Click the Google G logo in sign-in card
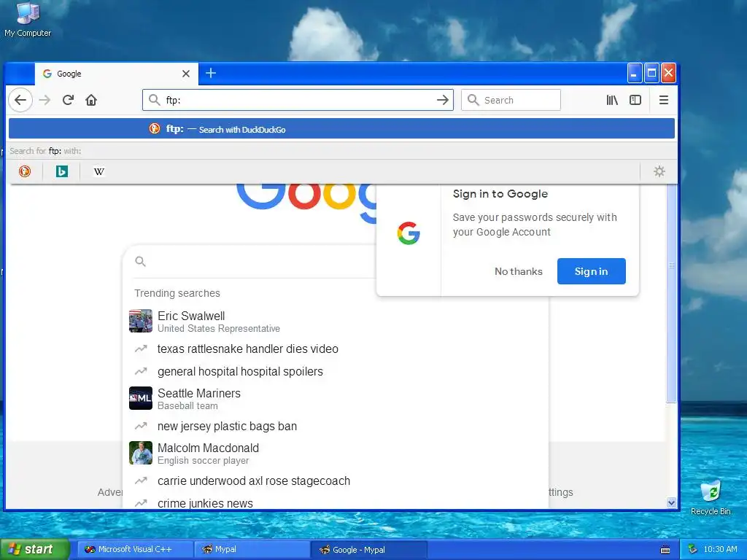This screenshot has width=747, height=560. pos(409,233)
